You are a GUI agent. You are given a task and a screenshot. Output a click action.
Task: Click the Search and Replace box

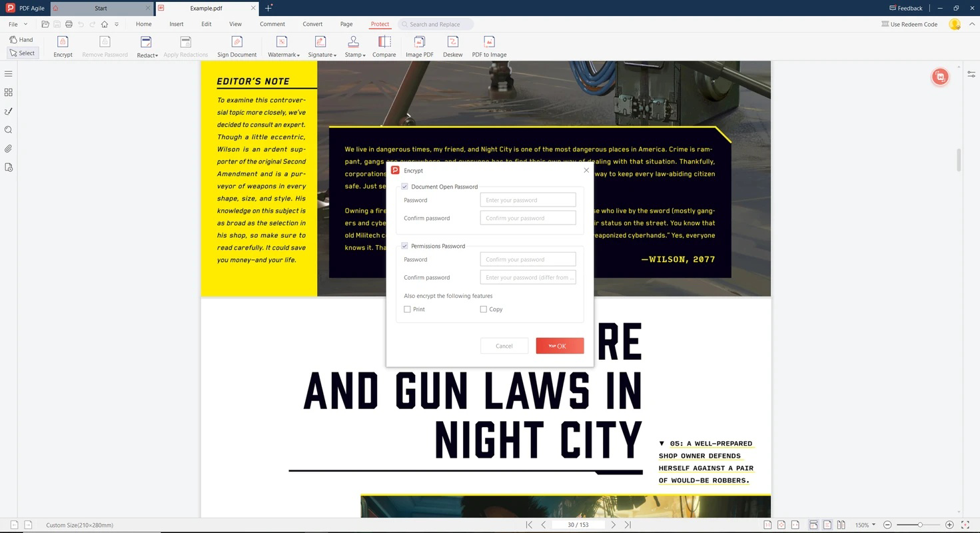coord(436,24)
